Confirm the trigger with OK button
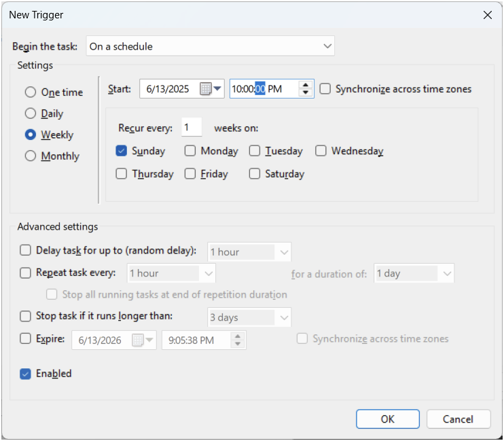The width and height of the screenshot is (504, 441). tap(388, 419)
